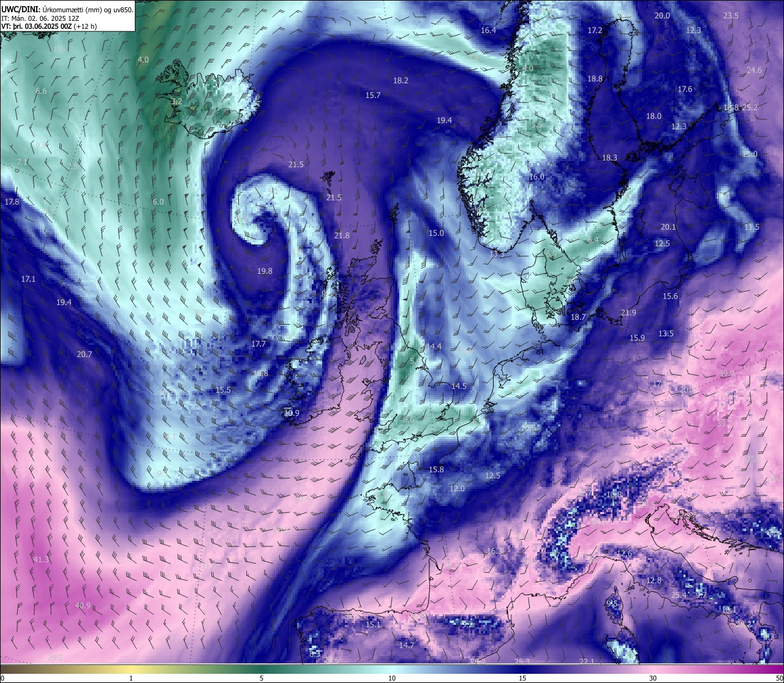The height and width of the screenshot is (683, 784).
Task: Click the '5' tick on the color scale
Action: click(262, 678)
